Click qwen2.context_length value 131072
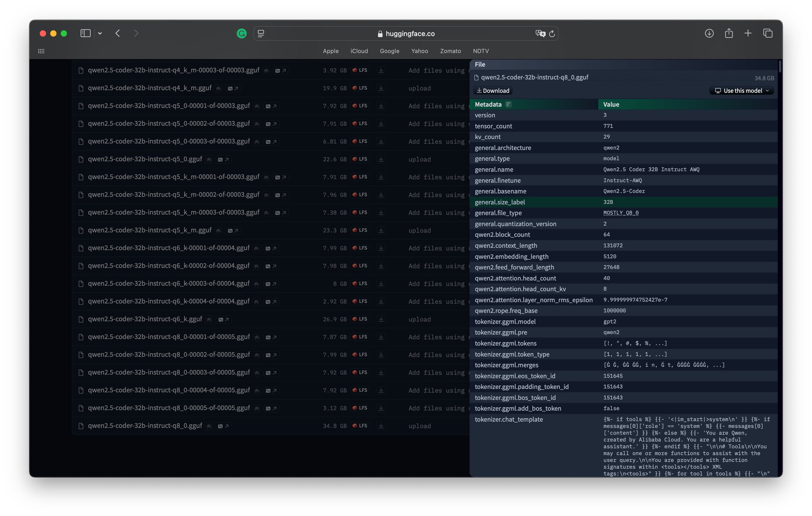Image resolution: width=812 pixels, height=516 pixels. click(613, 246)
